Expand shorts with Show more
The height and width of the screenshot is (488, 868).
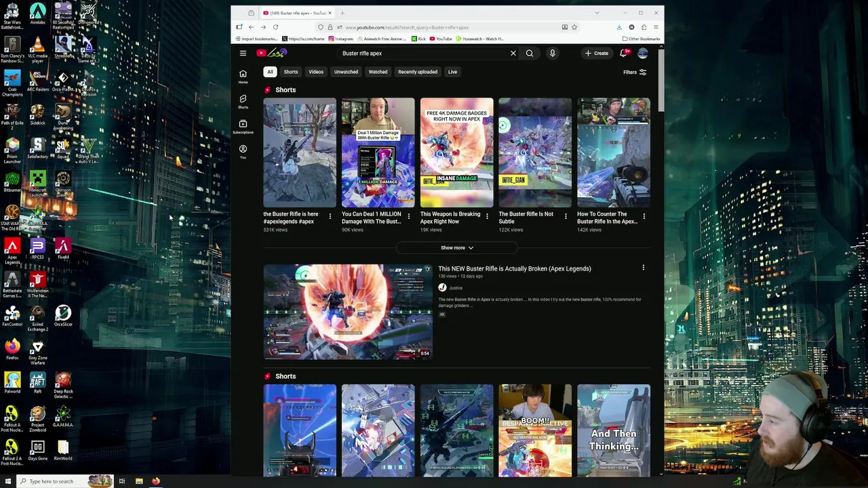(457, 247)
